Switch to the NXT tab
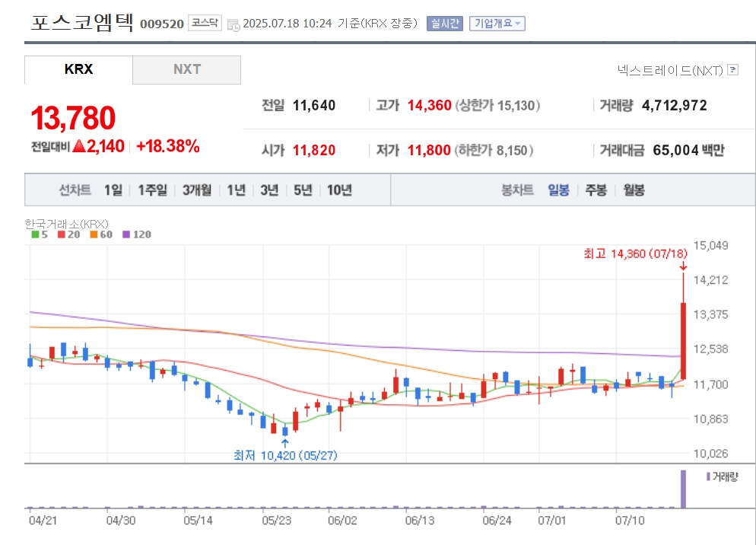The width and height of the screenshot is (756, 545). [186, 69]
